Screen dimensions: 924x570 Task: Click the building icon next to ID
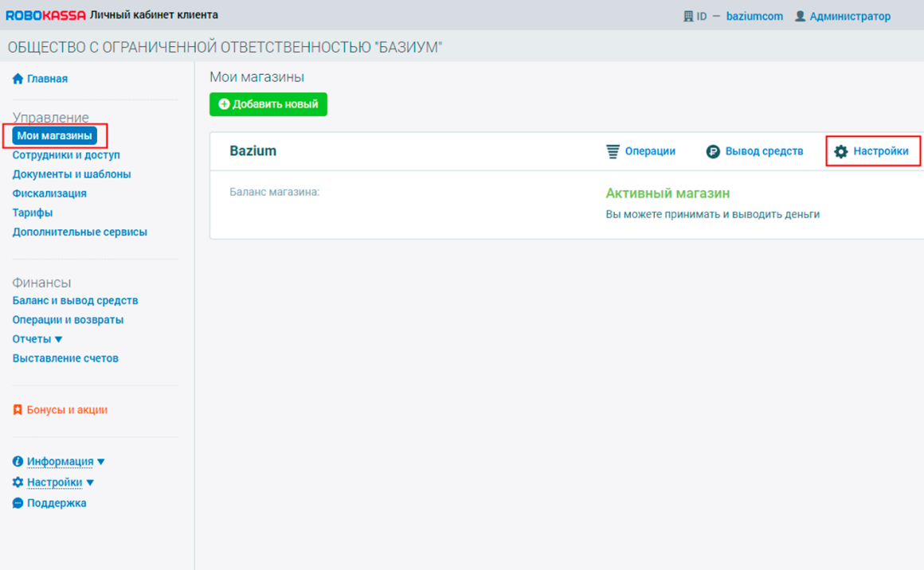pos(687,16)
